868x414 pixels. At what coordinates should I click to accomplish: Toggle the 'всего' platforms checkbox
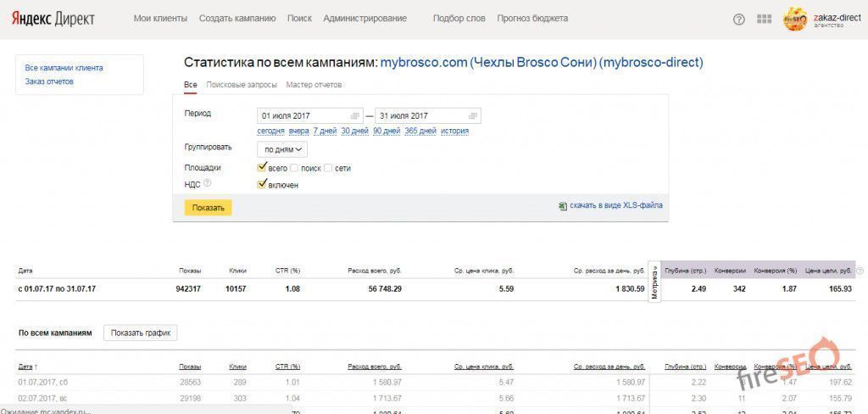pyautogui.click(x=263, y=168)
